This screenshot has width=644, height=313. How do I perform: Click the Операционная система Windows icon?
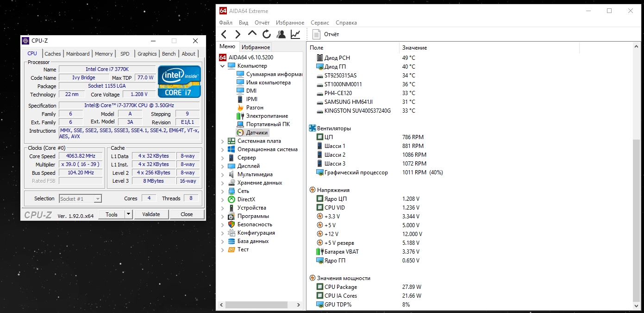tap(231, 149)
